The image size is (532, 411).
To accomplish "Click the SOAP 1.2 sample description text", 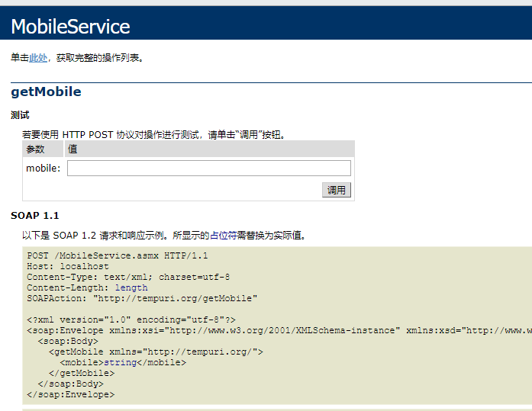I will tap(164, 235).
